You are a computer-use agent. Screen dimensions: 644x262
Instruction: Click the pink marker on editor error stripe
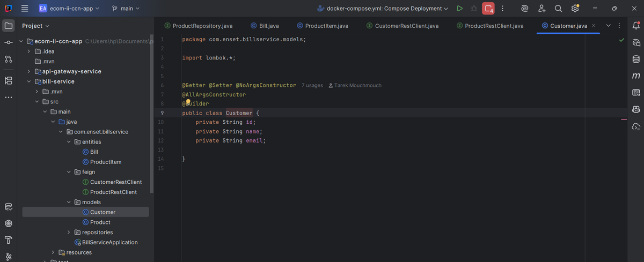[624, 120]
